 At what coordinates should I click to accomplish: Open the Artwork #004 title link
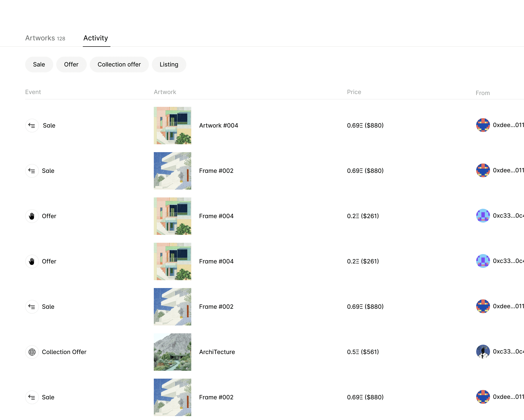click(x=218, y=126)
